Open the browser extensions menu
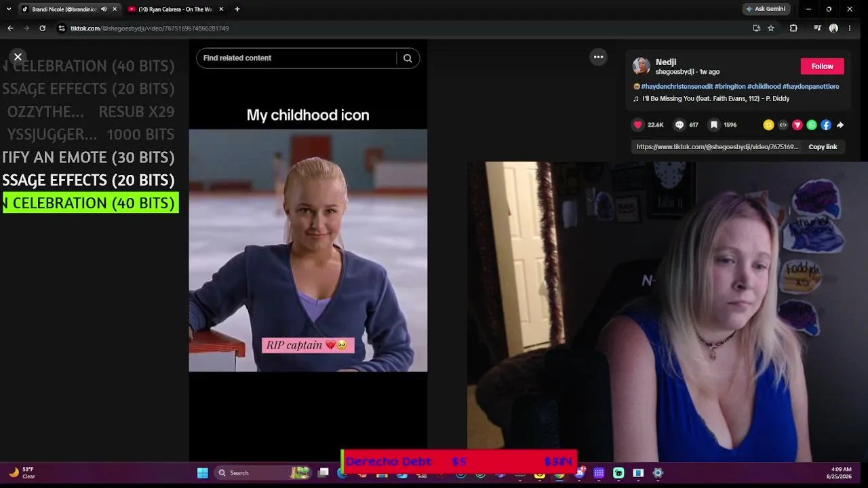 click(x=793, y=28)
